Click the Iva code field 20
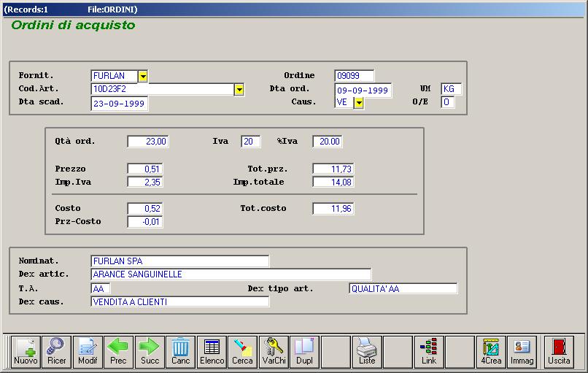 point(250,142)
